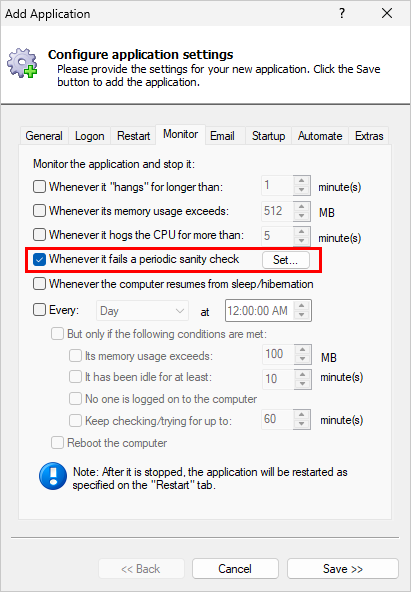Screen dimensions: 411x592
Task: Click the Set... button for sanity check
Action: [x=286, y=260]
